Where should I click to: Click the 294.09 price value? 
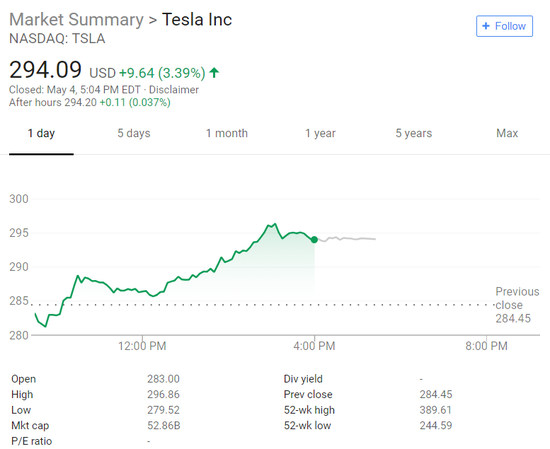coord(45,70)
